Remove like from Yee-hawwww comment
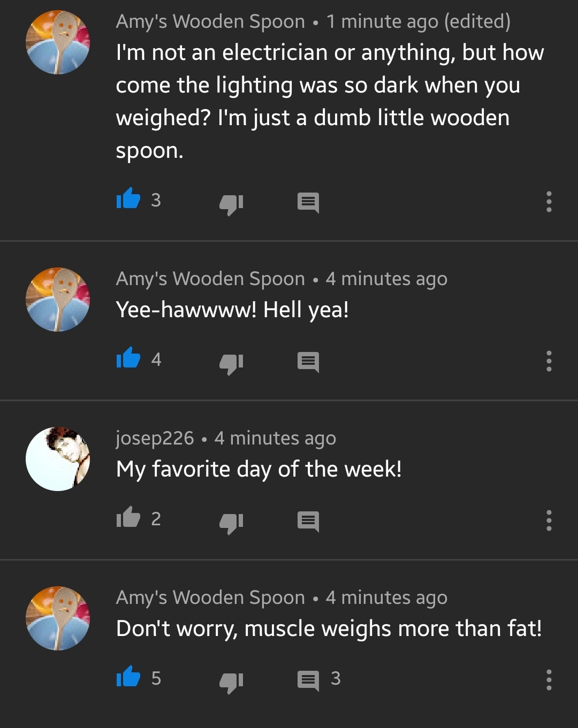Image resolution: width=578 pixels, height=728 pixels. 128,358
